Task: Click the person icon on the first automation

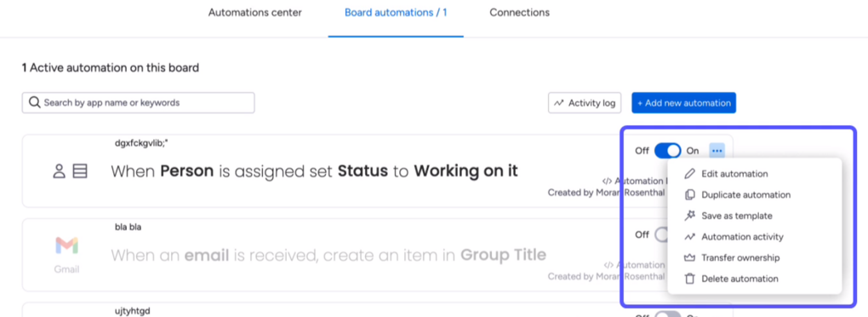Action: click(60, 171)
